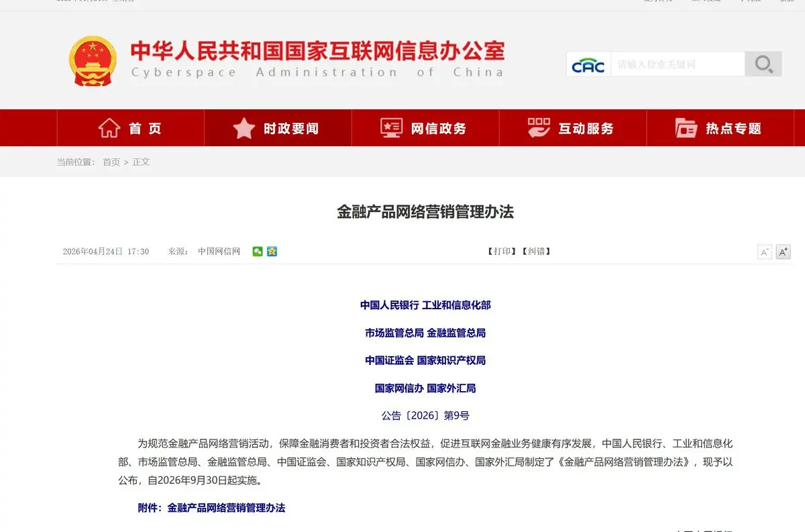Click the heading 中国人民银行 工业和信息化部
Image resolution: width=805 pixels, height=532 pixels.
click(425, 305)
